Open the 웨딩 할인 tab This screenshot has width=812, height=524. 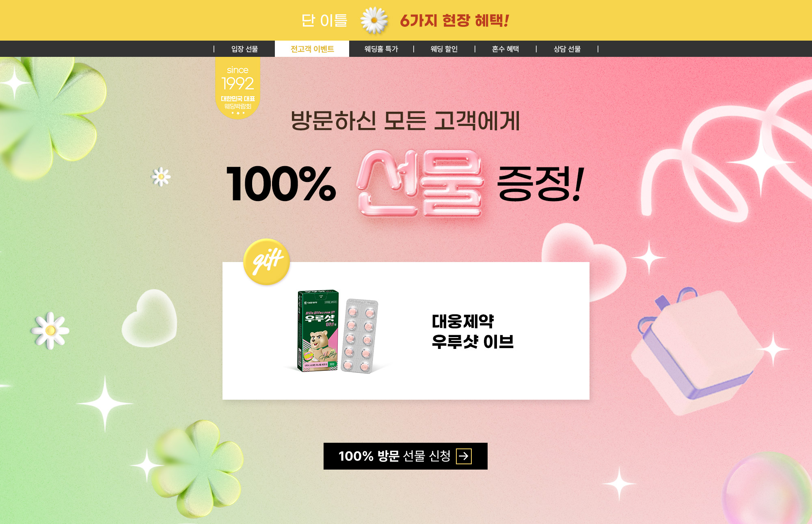[x=444, y=49]
